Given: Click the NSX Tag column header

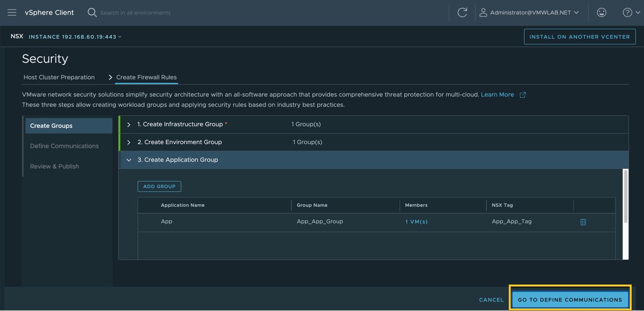Looking at the screenshot, I should 502,205.
